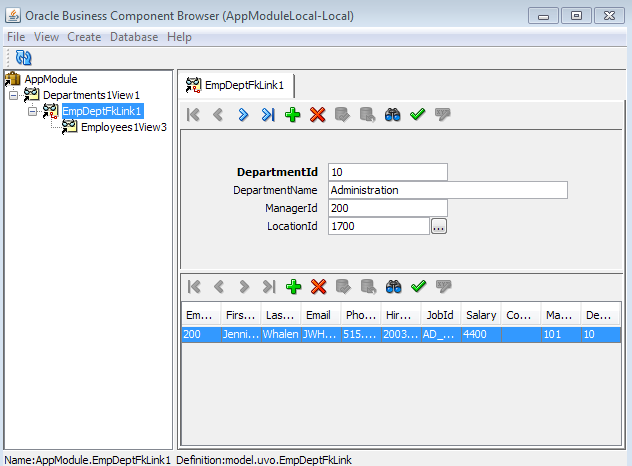Click the manager cell showing 101
Viewport: 632px width, 466px height.
(x=561, y=335)
